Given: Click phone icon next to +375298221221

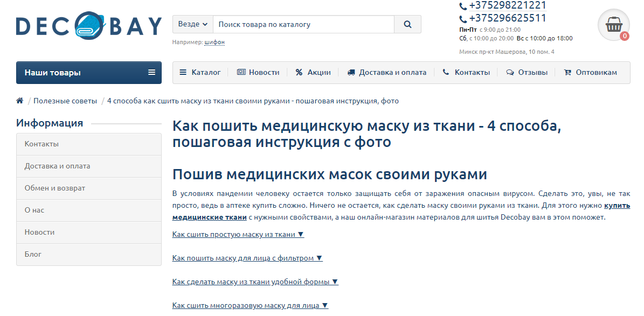Looking at the screenshot, I should tap(463, 6).
